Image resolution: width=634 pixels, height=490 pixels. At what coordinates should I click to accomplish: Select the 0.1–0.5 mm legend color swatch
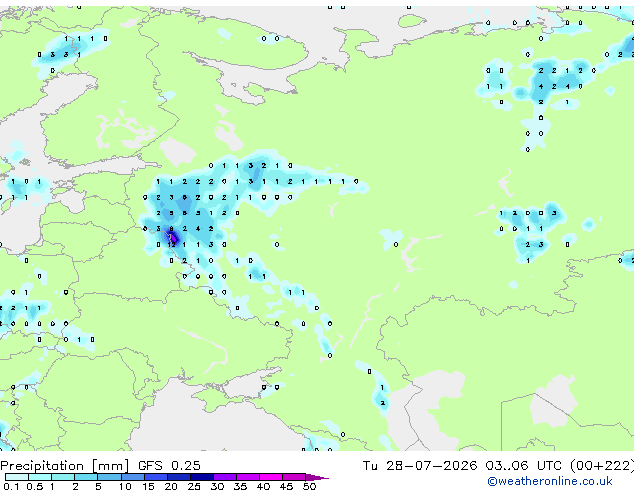pyautogui.click(x=17, y=477)
